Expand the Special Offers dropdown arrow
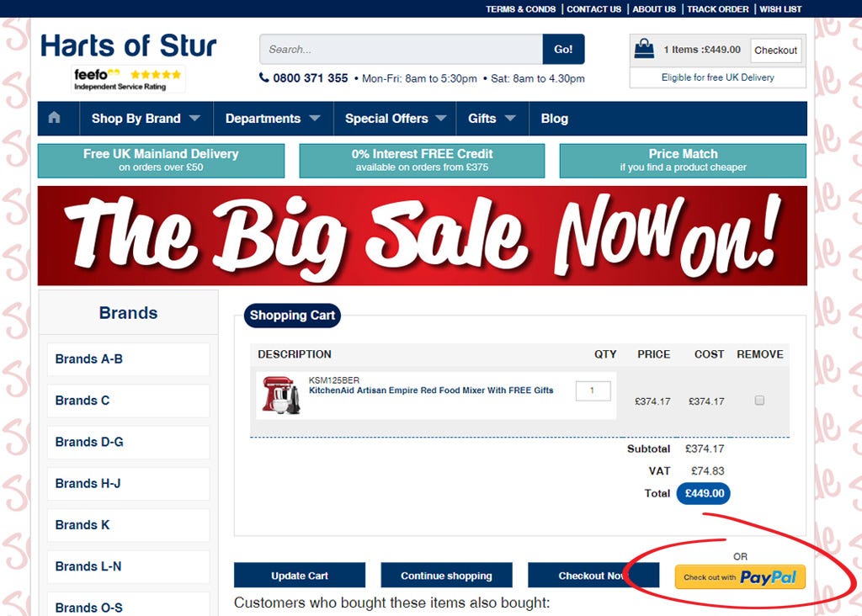Image resolution: width=862 pixels, height=616 pixels. (441, 118)
